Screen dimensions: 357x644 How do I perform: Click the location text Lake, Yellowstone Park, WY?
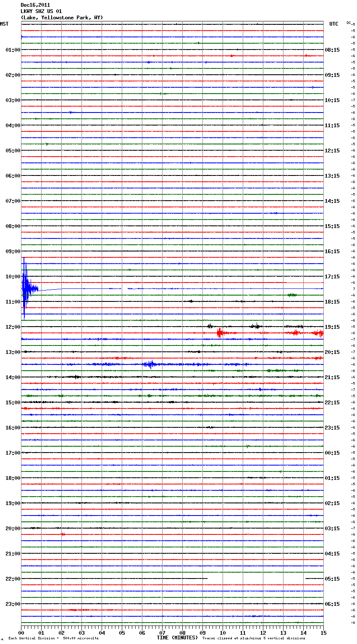[x=62, y=18]
